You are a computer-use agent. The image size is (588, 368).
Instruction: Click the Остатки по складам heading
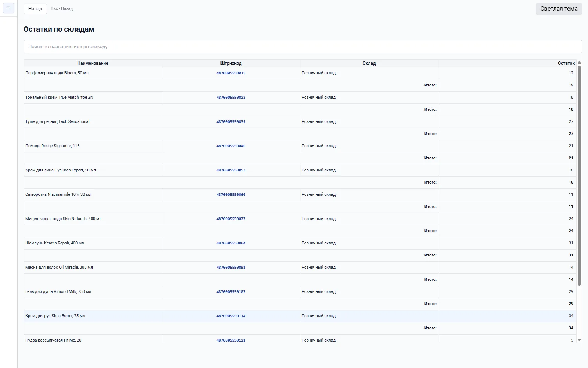59,29
